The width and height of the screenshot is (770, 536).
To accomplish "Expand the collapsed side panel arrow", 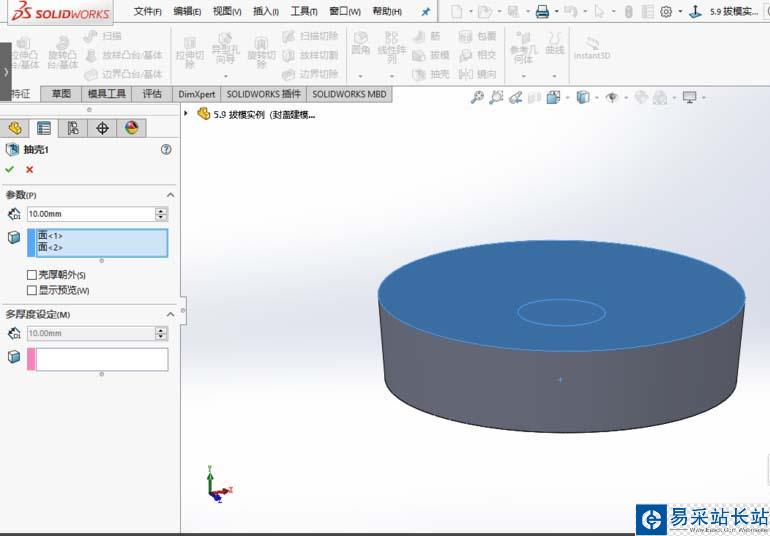I will 5,72.
